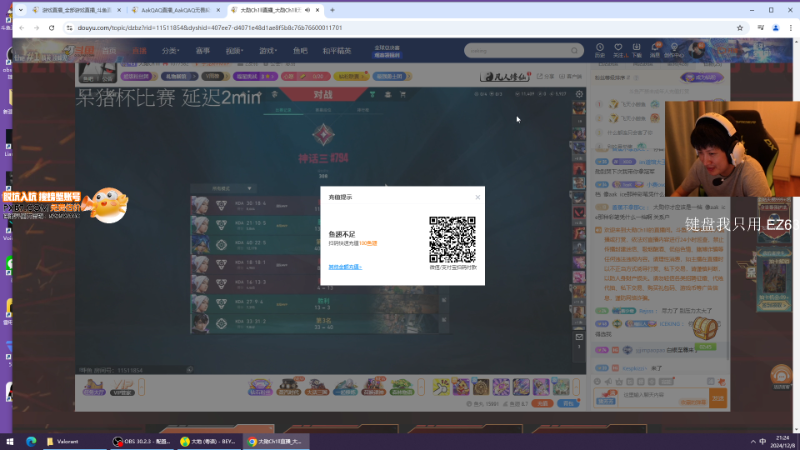The image size is (800, 450).
Task: Expand the 游戏 dropdown menu
Action: click(x=268, y=51)
